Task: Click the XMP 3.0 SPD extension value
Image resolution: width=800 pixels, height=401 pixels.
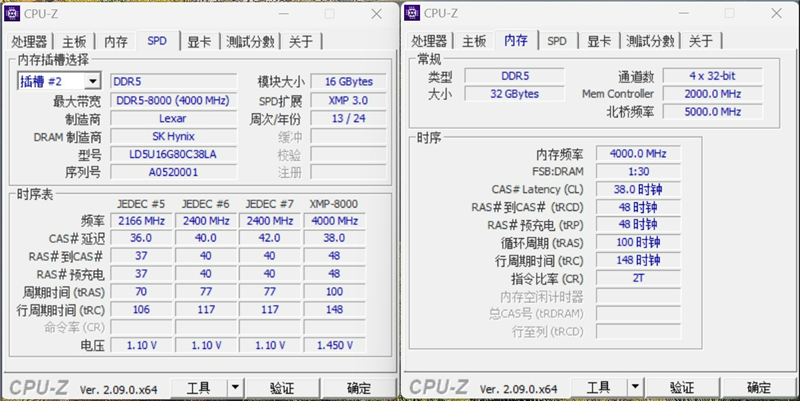Action: tap(348, 101)
